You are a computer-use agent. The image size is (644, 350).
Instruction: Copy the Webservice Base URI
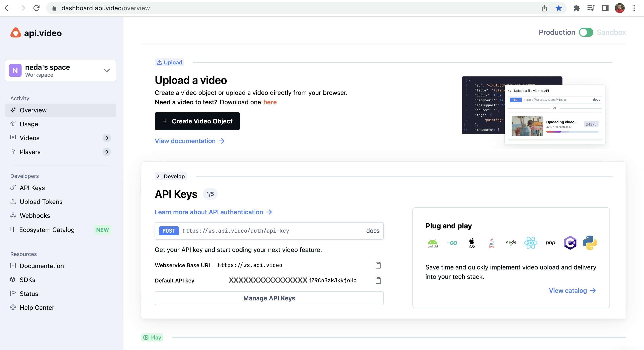(378, 265)
